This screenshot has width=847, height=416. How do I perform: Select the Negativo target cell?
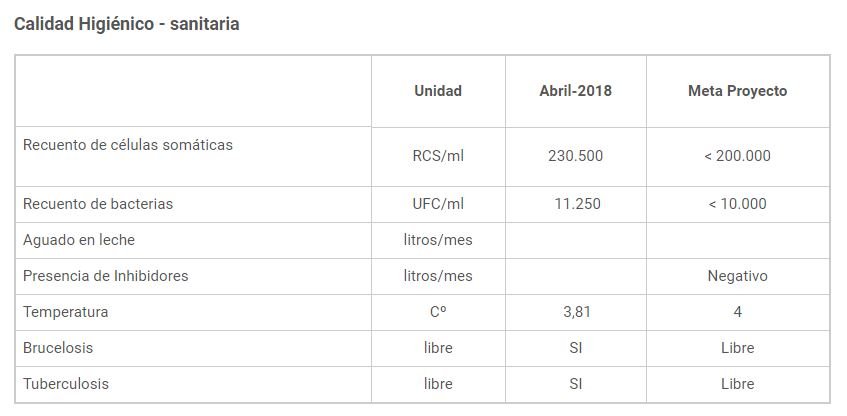pyautogui.click(x=737, y=276)
